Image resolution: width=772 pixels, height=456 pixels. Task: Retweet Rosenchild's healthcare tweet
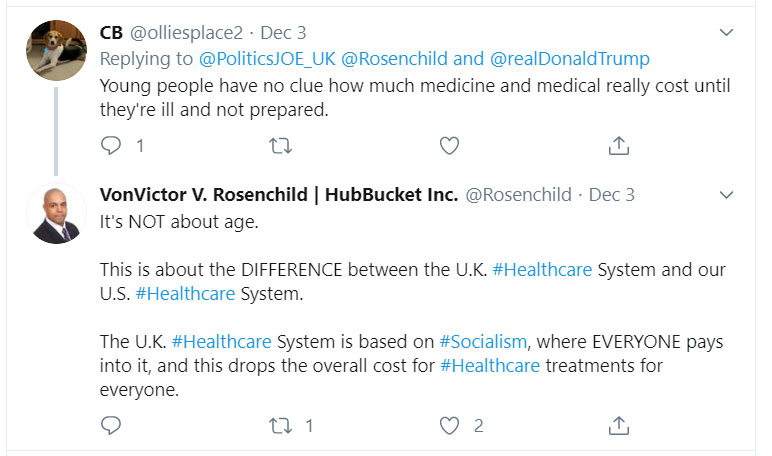281,426
